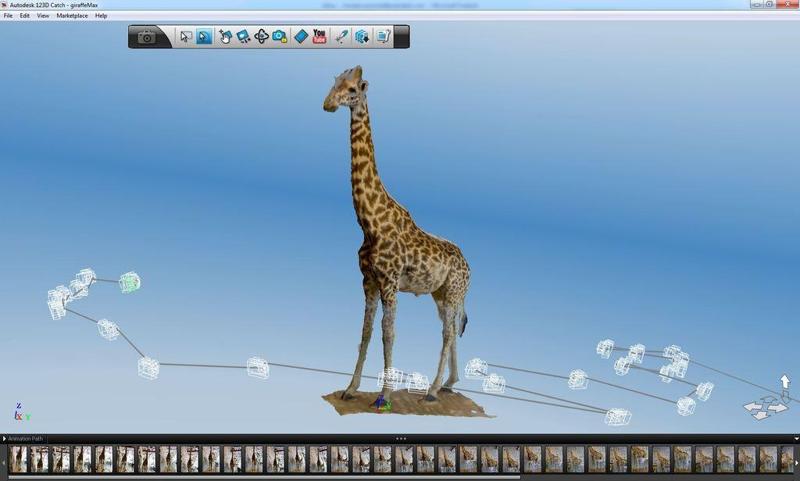The image size is (800, 481).
Task: Click the green highlighted camera in 3D view
Action: pos(130,282)
